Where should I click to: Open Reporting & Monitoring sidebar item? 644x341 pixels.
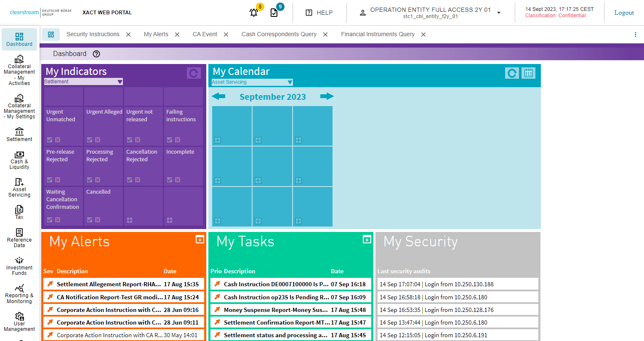(x=19, y=293)
